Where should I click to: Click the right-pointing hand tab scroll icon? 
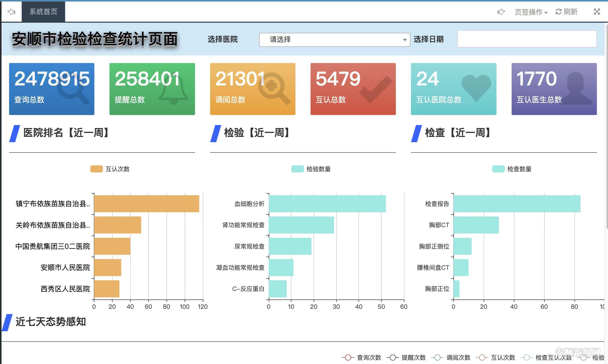501,12
